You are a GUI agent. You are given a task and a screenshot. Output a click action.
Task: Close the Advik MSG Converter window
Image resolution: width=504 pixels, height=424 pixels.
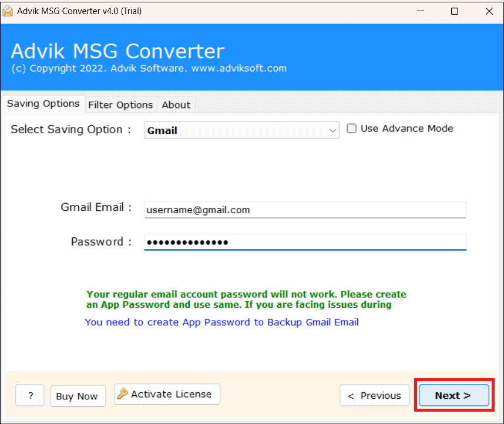(489, 11)
